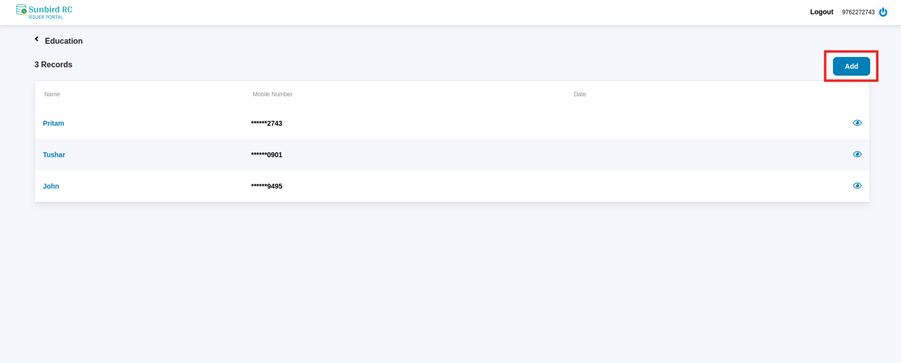
Task: Open John's name link
Action: point(51,186)
